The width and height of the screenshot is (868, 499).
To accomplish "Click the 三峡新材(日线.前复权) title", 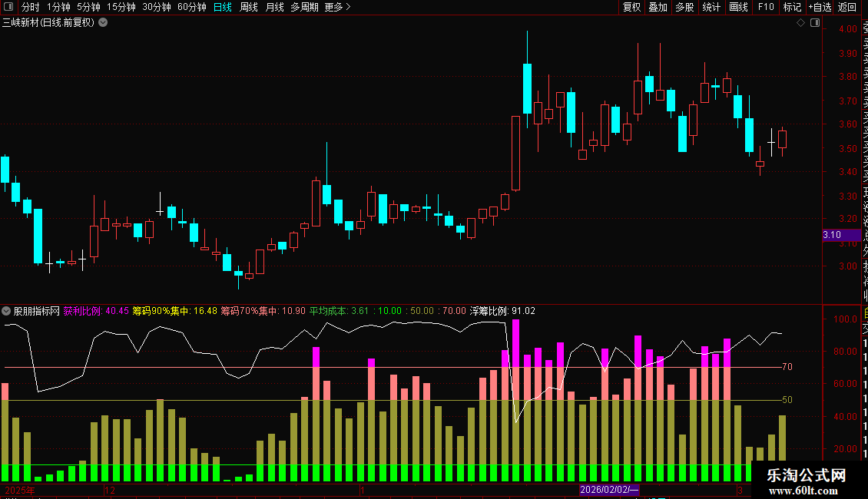I will pos(48,23).
